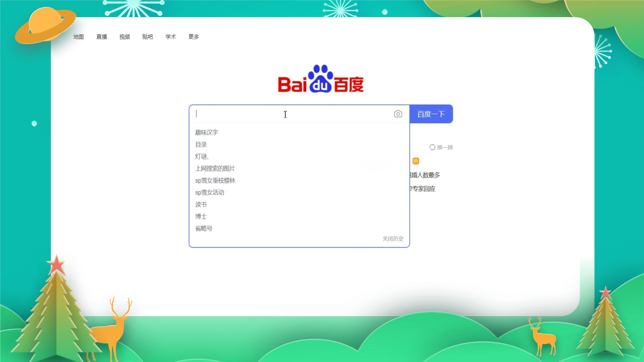The width and height of the screenshot is (644, 362).
Task: Open the 贴吧 navigation link
Action: pos(147,37)
